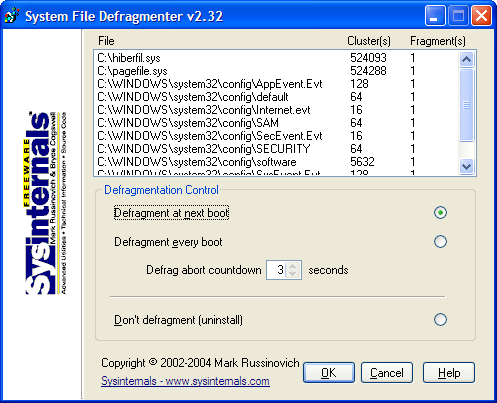Click the scroll up arrow in file list
Screen dimensions: 497x403
pyautogui.click(x=466, y=59)
